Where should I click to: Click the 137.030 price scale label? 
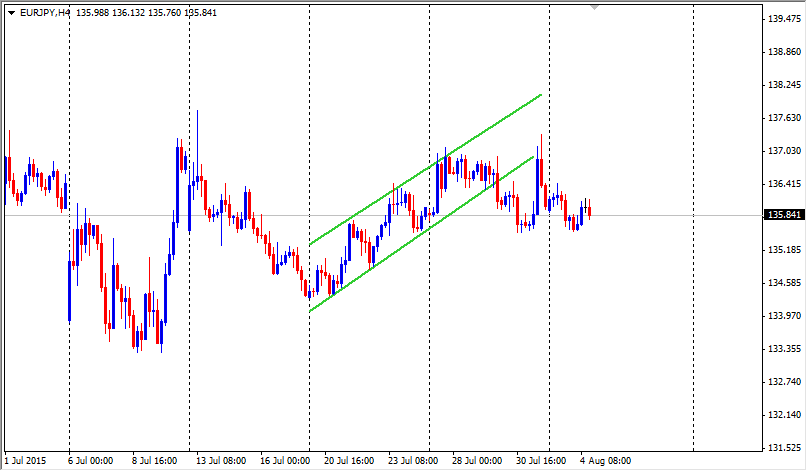784,151
